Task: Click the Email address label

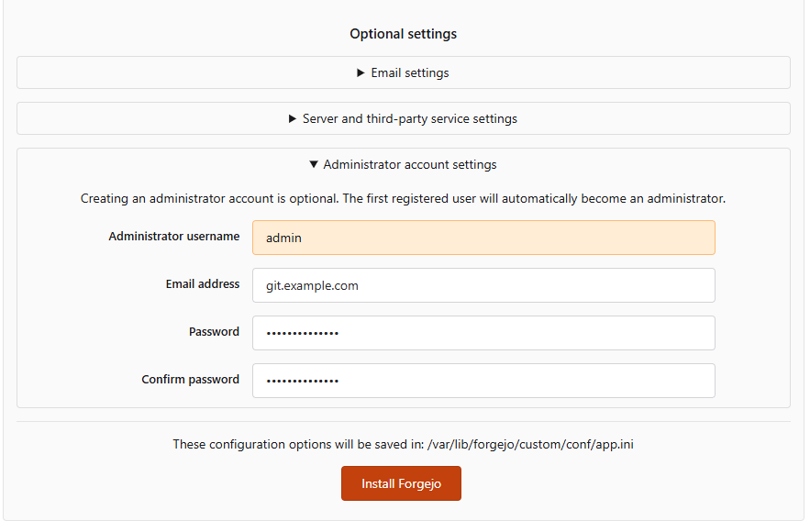Action: click(x=203, y=283)
